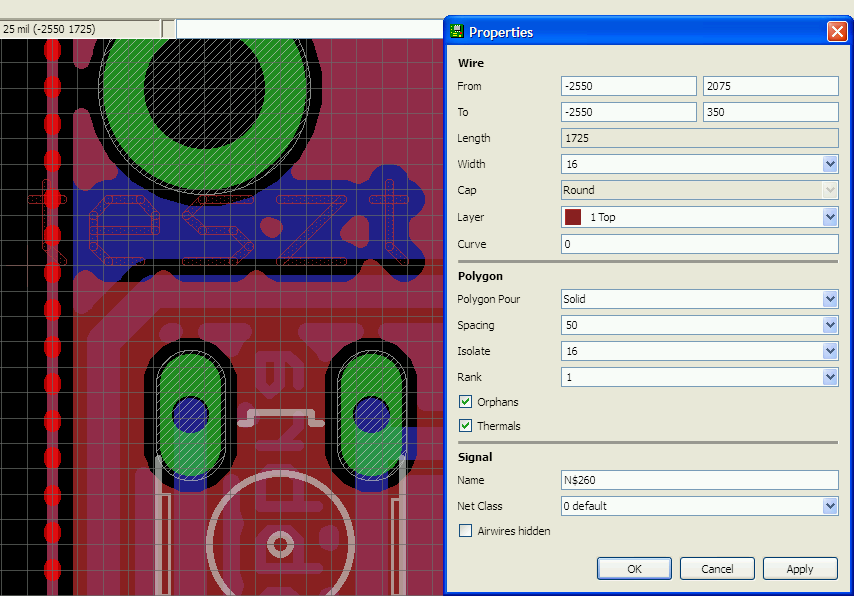Enable Airwires hidden checkbox

(465, 531)
